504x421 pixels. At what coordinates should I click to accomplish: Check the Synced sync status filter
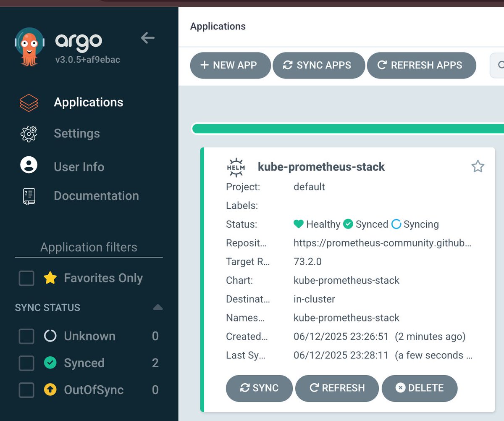[x=26, y=363]
